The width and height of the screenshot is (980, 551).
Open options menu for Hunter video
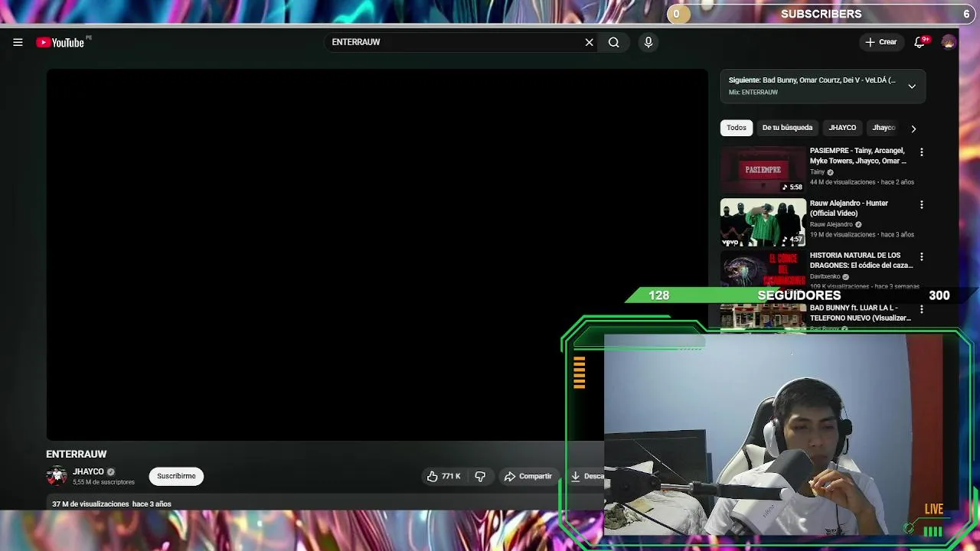coord(921,205)
